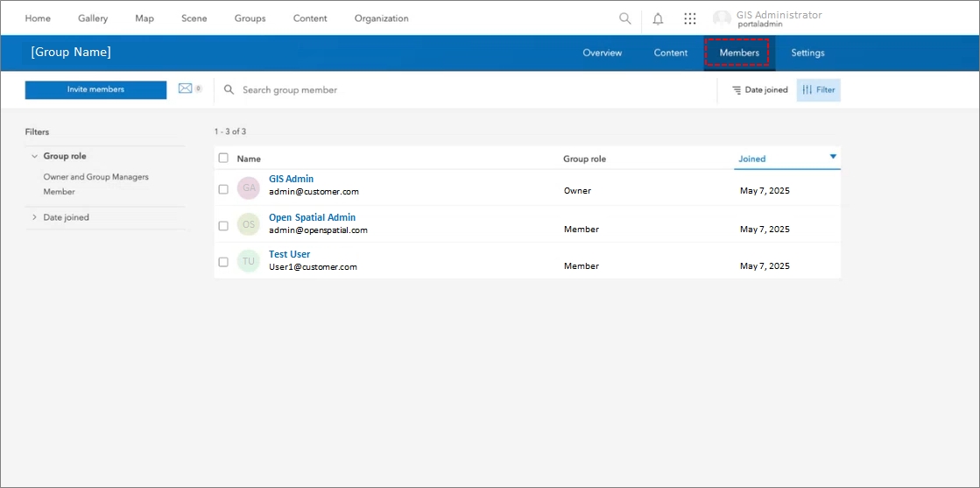Click the Joined column header label
The height and width of the screenshot is (488, 980).
pos(752,159)
